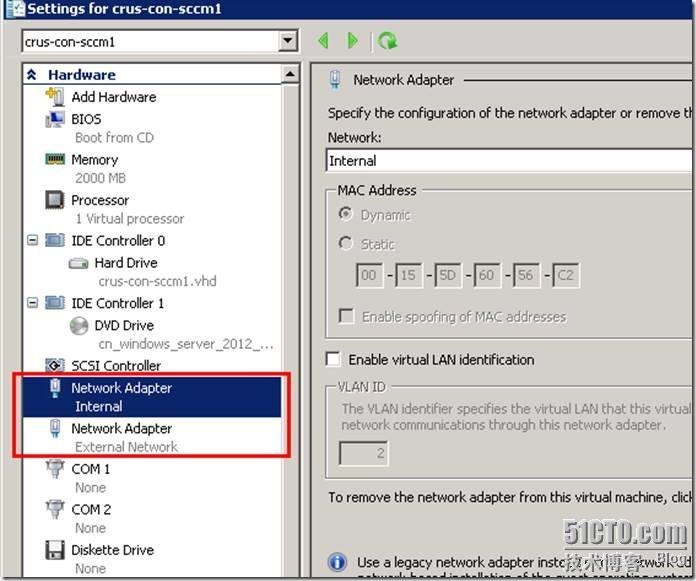696x581 pixels.
Task: Click the Memory chip icon
Action: [55, 159]
